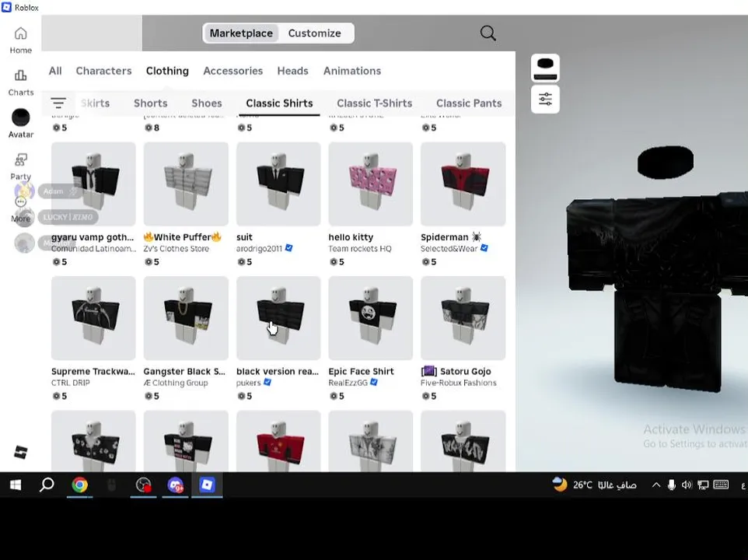Open the Classic Shirts subcategory
This screenshot has width=748, height=560.
coord(280,103)
